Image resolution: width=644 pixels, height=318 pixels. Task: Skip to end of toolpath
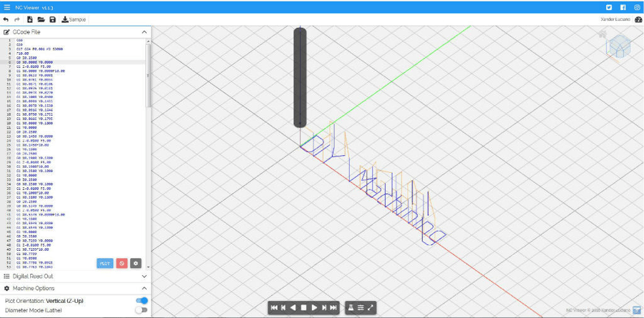click(333, 308)
